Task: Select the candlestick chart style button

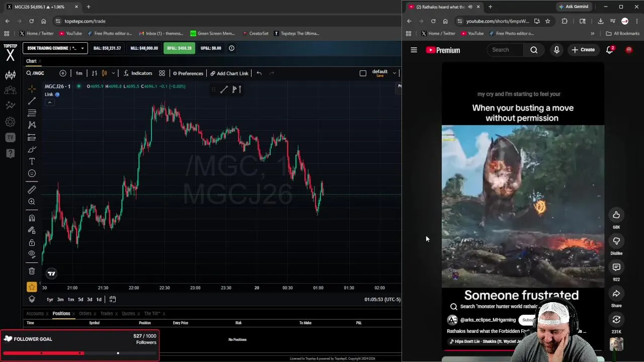Action: [x=104, y=73]
